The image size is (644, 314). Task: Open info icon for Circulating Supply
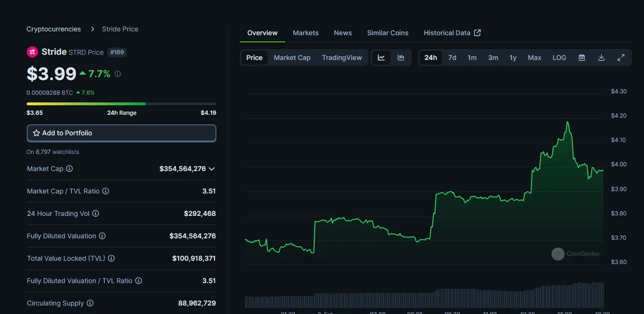click(x=90, y=303)
